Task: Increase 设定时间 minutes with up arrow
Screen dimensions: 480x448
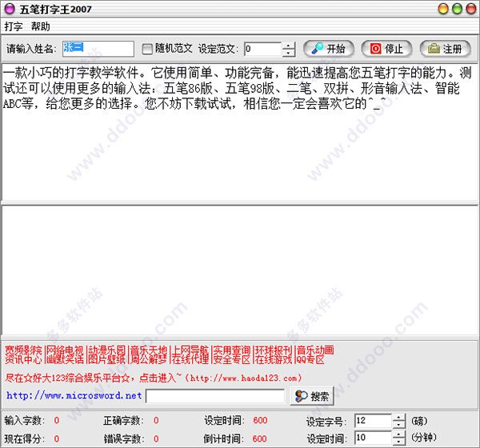Action: (x=398, y=434)
